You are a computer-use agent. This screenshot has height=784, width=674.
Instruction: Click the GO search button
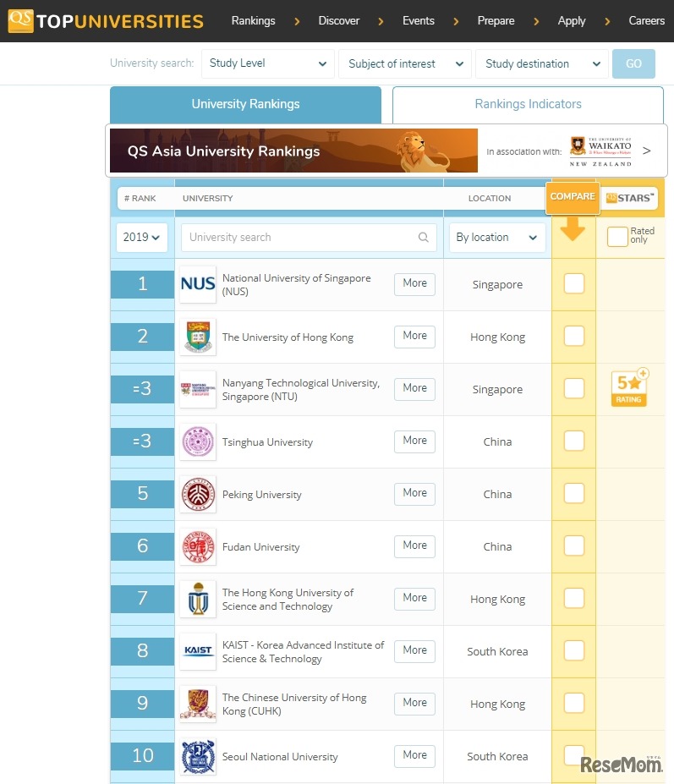(x=633, y=63)
